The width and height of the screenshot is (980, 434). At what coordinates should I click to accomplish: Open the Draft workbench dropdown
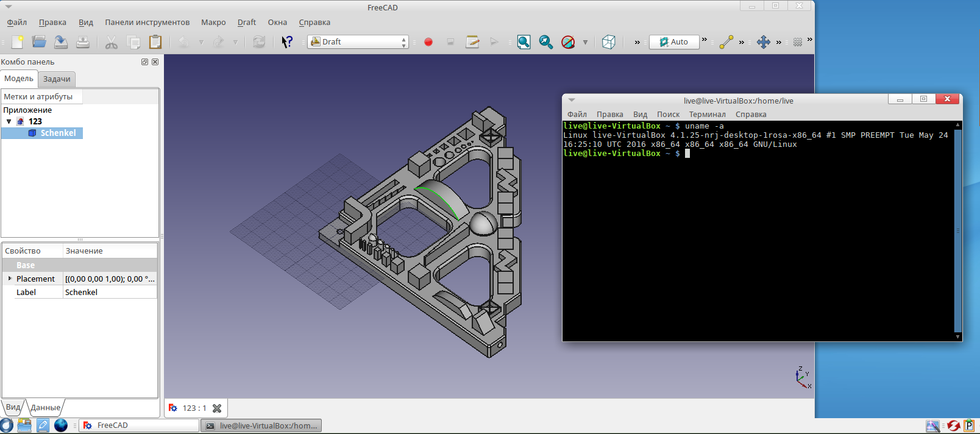358,42
